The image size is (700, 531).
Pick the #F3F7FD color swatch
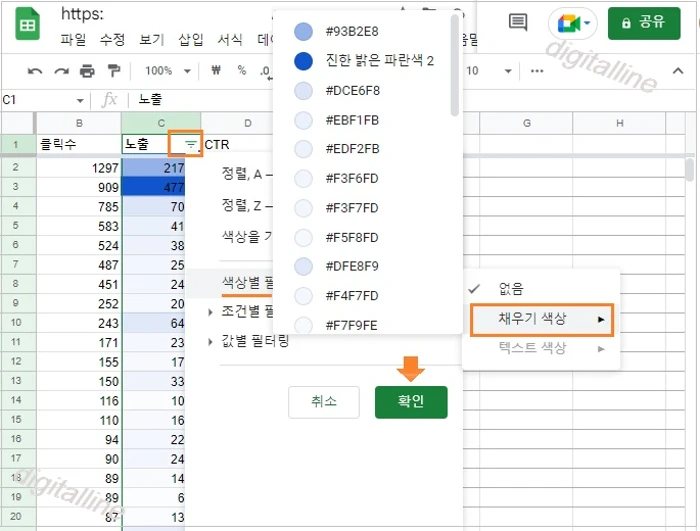point(303,208)
